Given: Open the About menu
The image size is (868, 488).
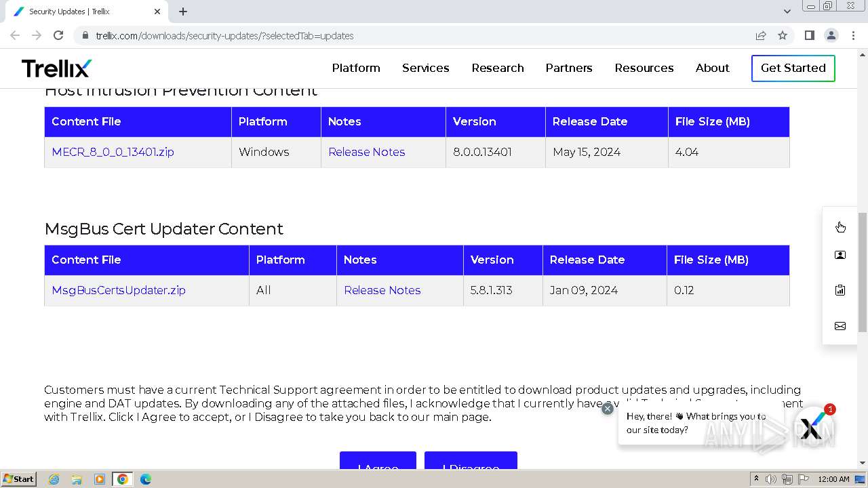Looking at the screenshot, I should pos(713,68).
